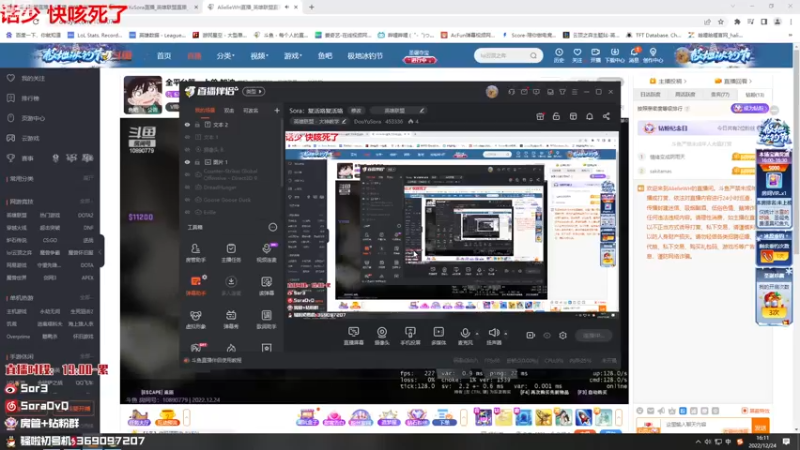Expand the 视频 nav dropdown
Screen dimensions: 800x450
259,56
